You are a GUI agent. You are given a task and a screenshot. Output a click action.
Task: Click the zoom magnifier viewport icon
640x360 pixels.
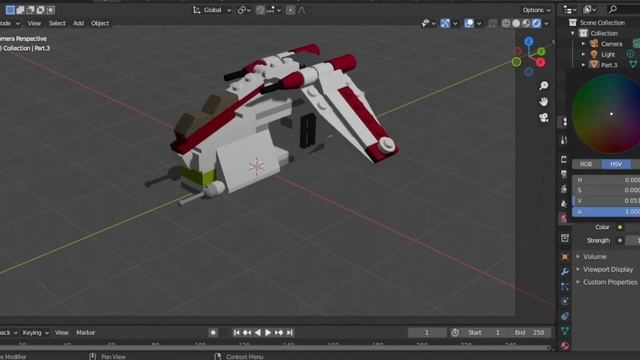pos(544,85)
